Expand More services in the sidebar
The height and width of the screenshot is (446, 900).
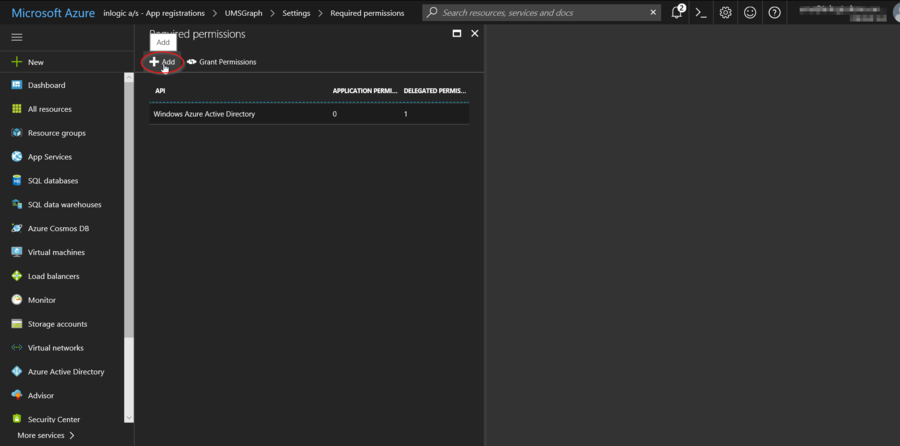point(46,435)
